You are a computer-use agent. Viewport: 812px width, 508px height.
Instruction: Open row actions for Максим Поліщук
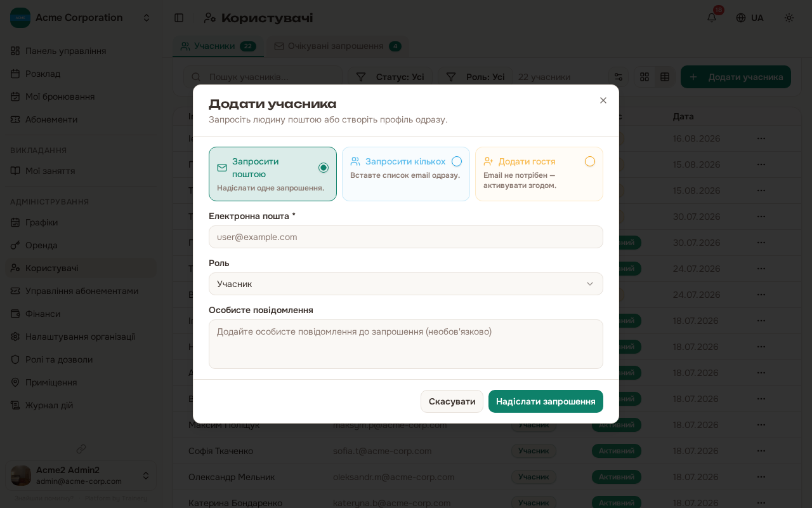761,425
